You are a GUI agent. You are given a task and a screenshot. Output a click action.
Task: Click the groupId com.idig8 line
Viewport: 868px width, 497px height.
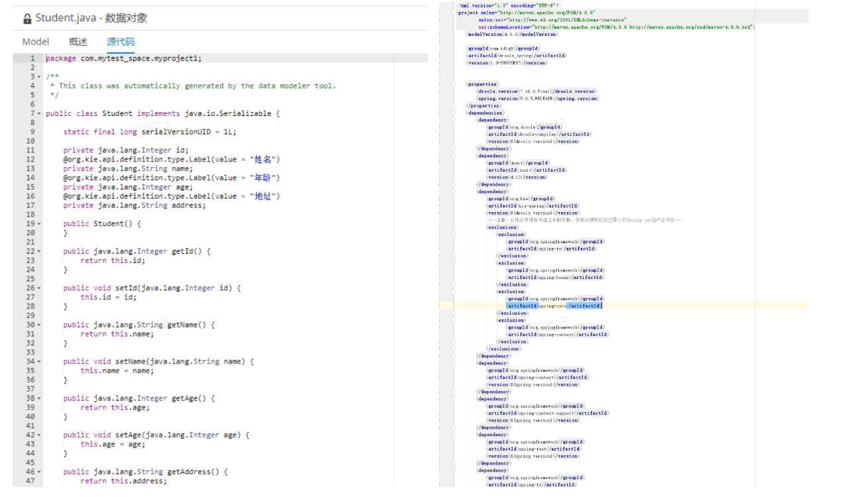tap(503, 48)
